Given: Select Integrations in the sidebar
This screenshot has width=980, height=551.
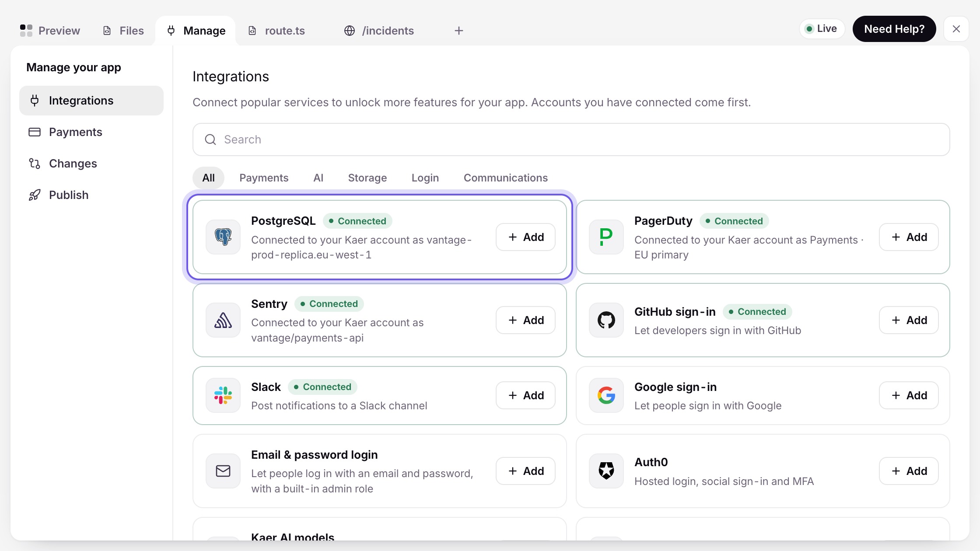Looking at the screenshot, I should click(x=91, y=101).
